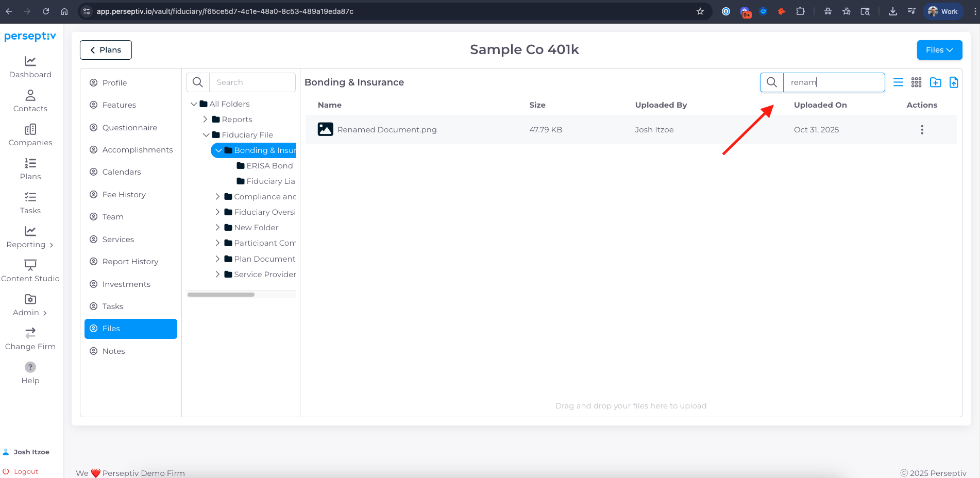Select the ERISA Bond folder

pos(265,166)
